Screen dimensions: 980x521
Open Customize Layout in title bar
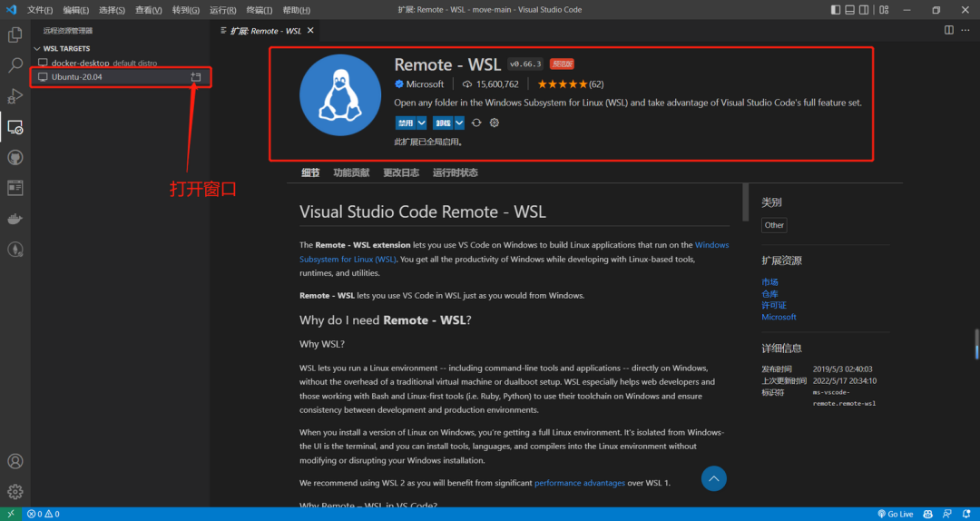click(883, 9)
